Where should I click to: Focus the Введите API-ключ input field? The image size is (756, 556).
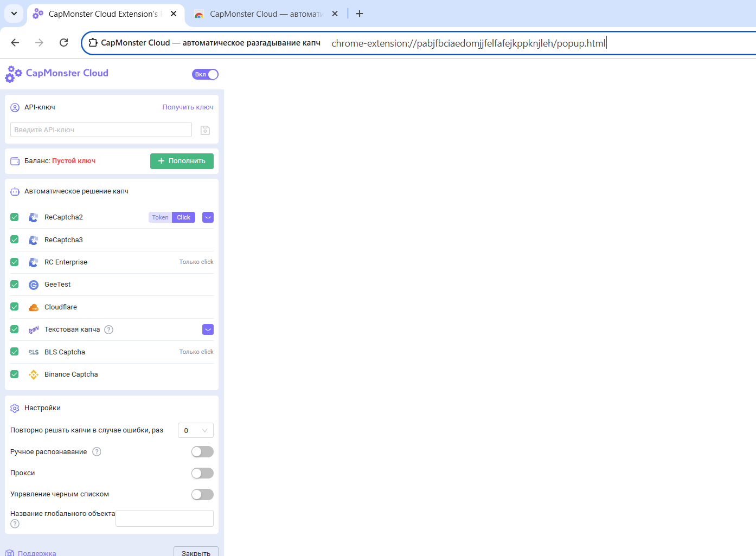click(x=101, y=130)
